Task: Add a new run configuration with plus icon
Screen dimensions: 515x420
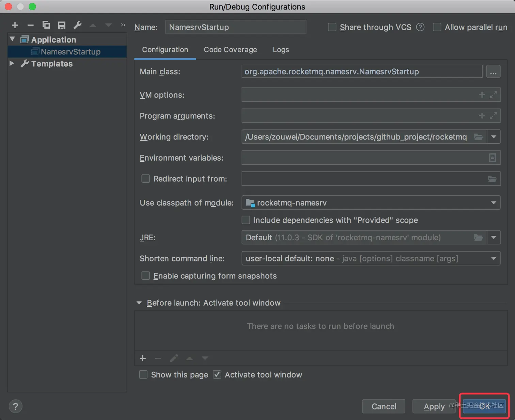Action: pyautogui.click(x=15, y=25)
